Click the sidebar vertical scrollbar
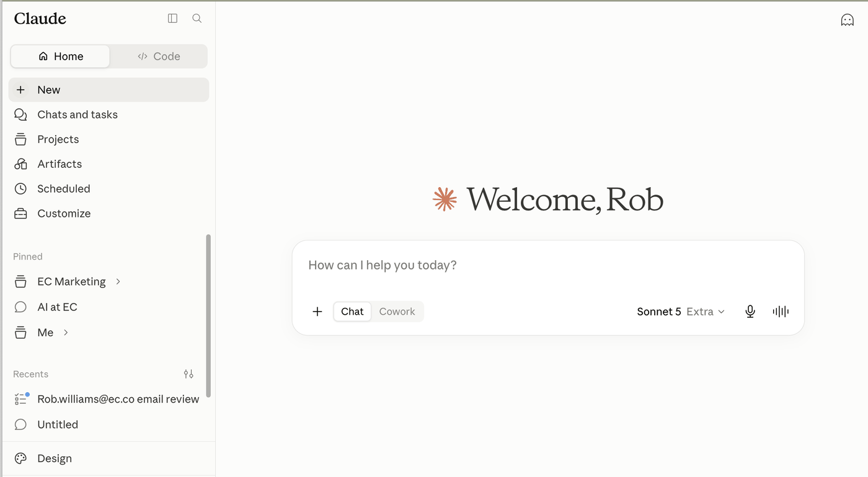 [208, 316]
